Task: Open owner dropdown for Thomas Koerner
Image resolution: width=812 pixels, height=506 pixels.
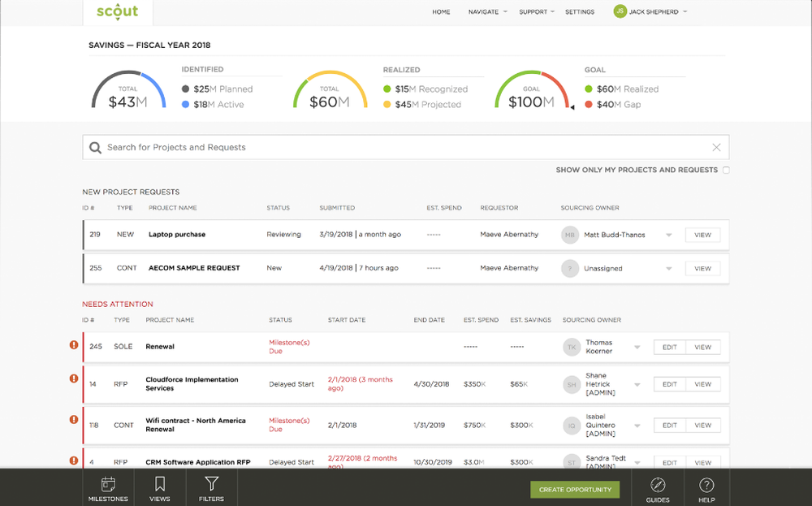Action: click(637, 348)
